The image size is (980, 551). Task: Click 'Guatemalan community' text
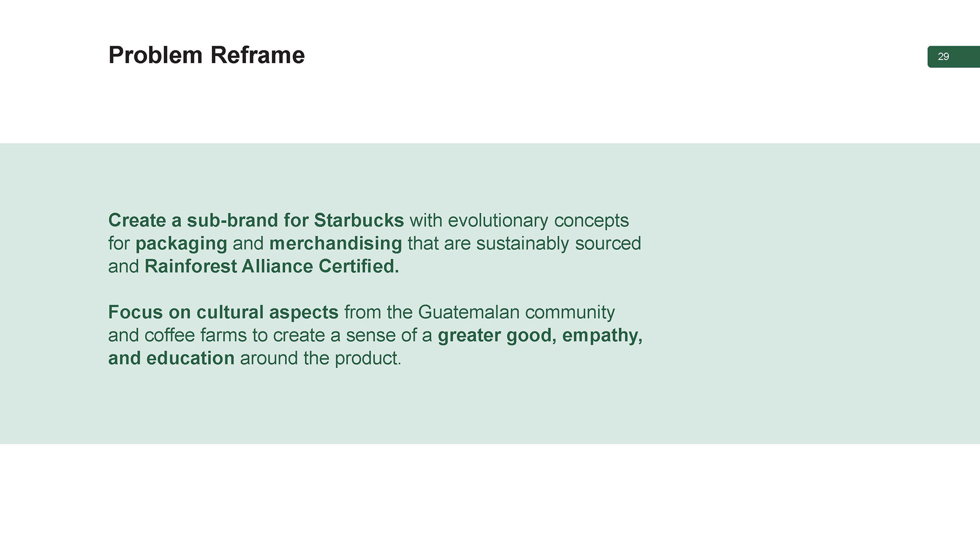point(517,312)
